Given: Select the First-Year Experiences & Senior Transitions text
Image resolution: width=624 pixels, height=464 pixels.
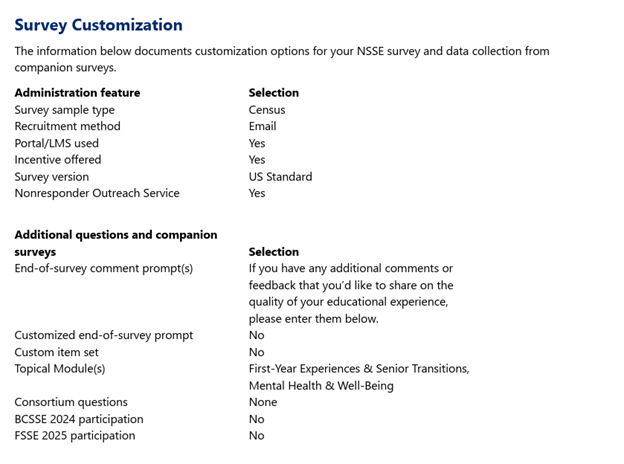Looking at the screenshot, I should [359, 369].
